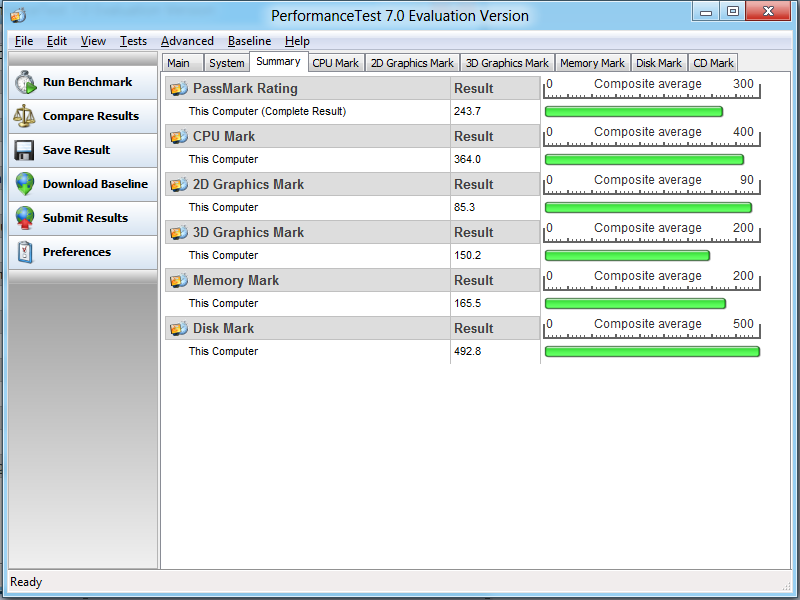Image resolution: width=800 pixels, height=600 pixels.
Task: Click the Save Result floppy disk icon
Action: click(26, 150)
